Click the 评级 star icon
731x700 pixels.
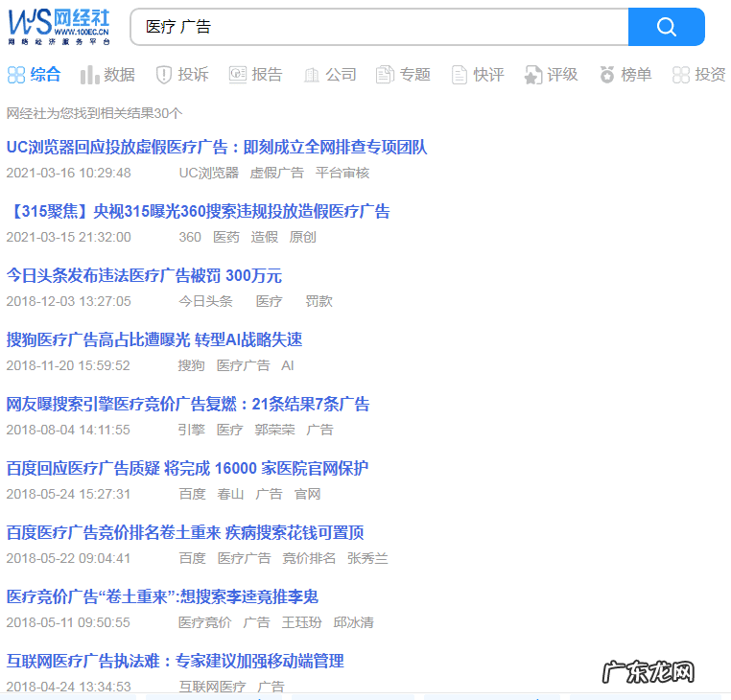[532, 75]
